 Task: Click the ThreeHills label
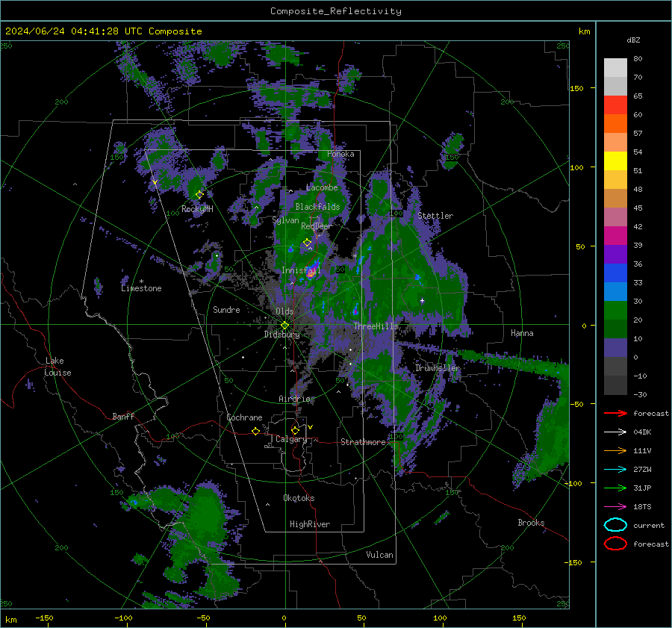376,326
